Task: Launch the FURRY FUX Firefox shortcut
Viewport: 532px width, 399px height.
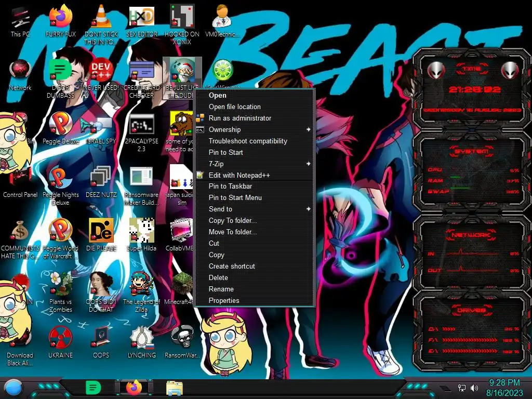Action: [x=60, y=21]
